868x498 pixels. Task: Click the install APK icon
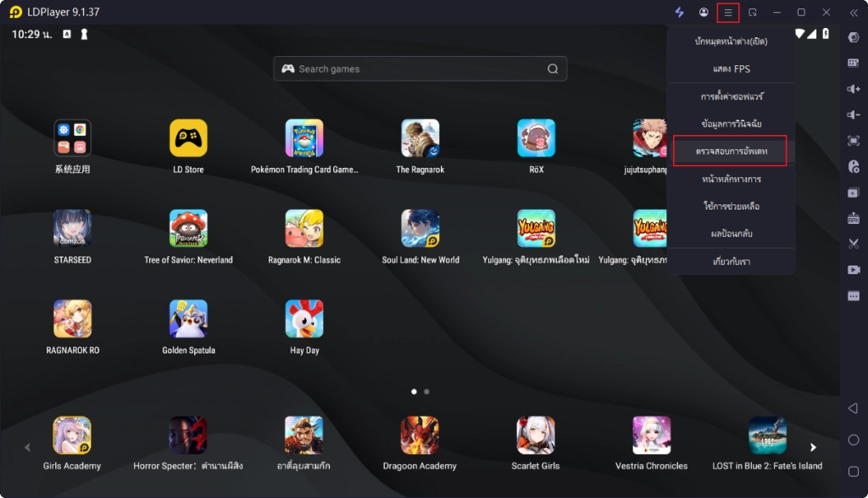click(854, 218)
